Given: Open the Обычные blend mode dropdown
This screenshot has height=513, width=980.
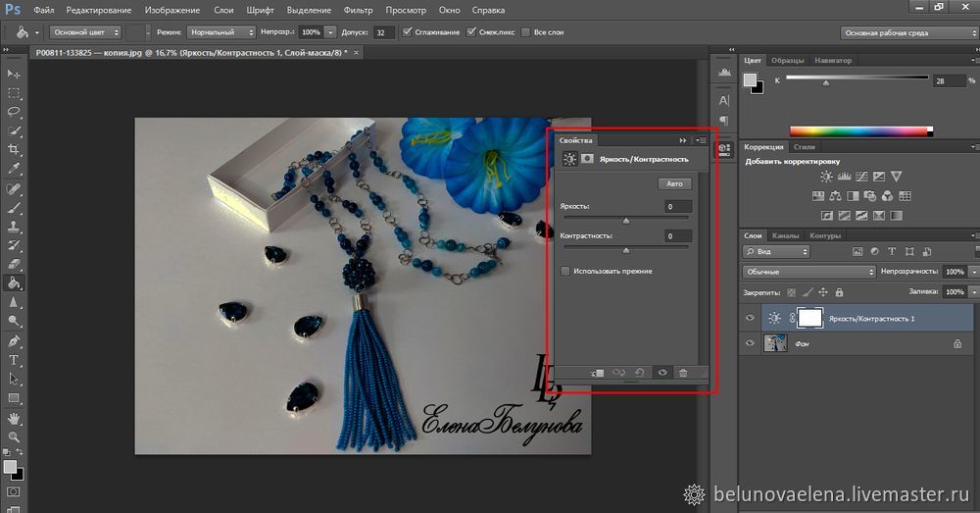Looking at the screenshot, I should pos(809,272).
